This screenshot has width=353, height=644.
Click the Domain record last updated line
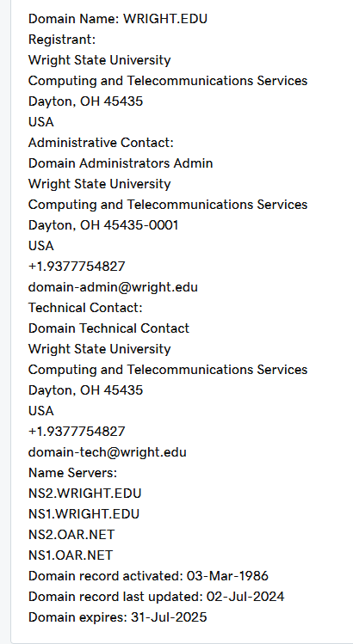pos(157,597)
